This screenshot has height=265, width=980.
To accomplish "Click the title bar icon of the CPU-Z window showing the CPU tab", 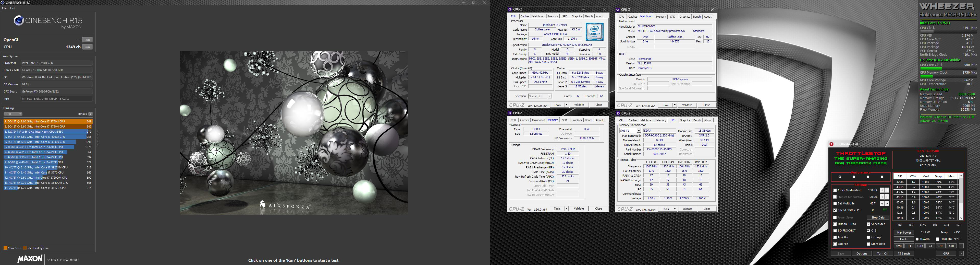I will [x=510, y=9].
